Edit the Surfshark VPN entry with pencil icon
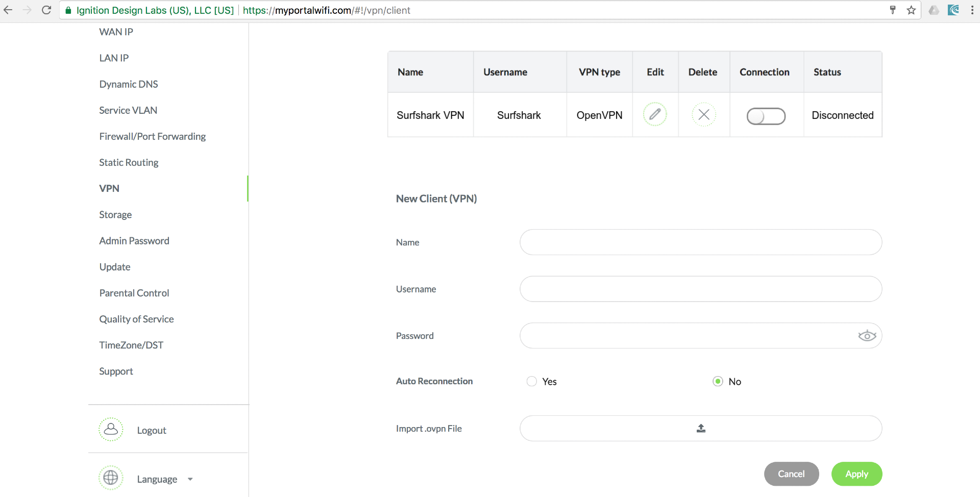This screenshot has height=497, width=980. (655, 114)
